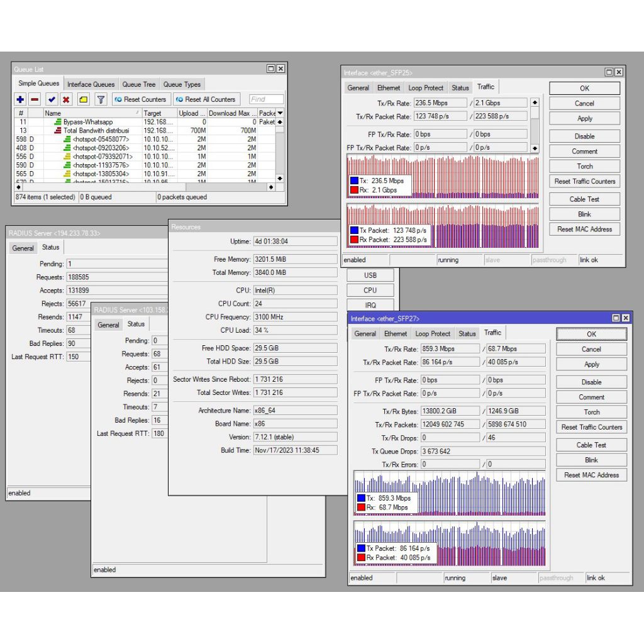Open the Queue Tree tab
This screenshot has width=644, height=644.
(x=139, y=84)
